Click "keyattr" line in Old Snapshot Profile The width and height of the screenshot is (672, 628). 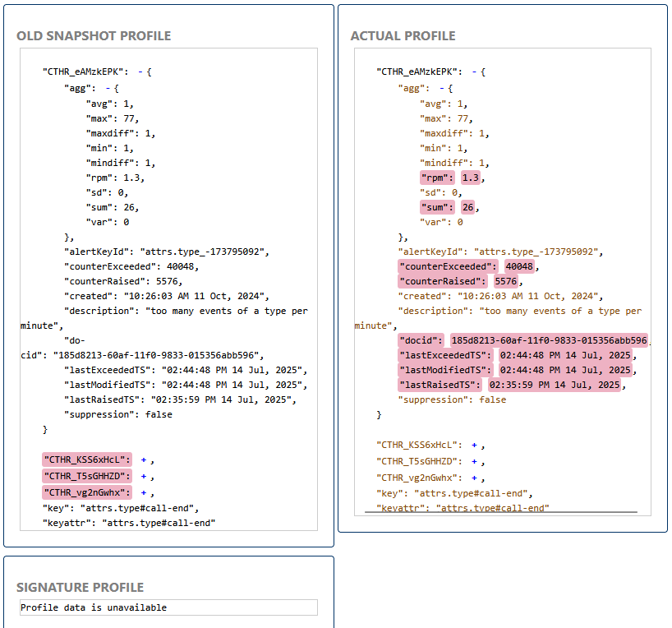pos(129,523)
